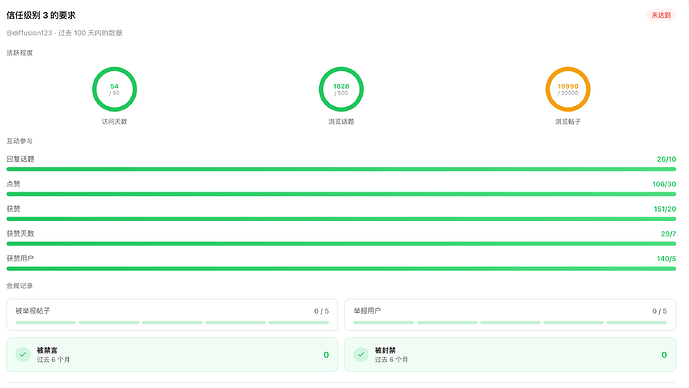
Task: Click the 访问天数 label
Action: click(115, 121)
